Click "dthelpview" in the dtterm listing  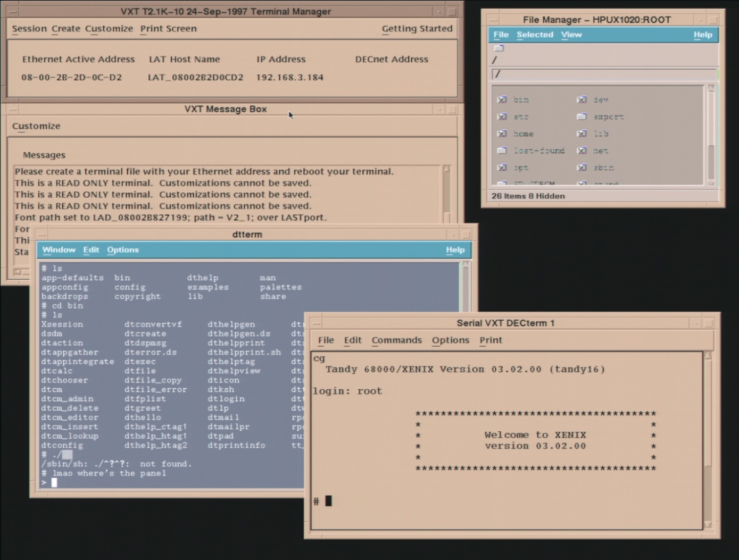click(x=234, y=371)
